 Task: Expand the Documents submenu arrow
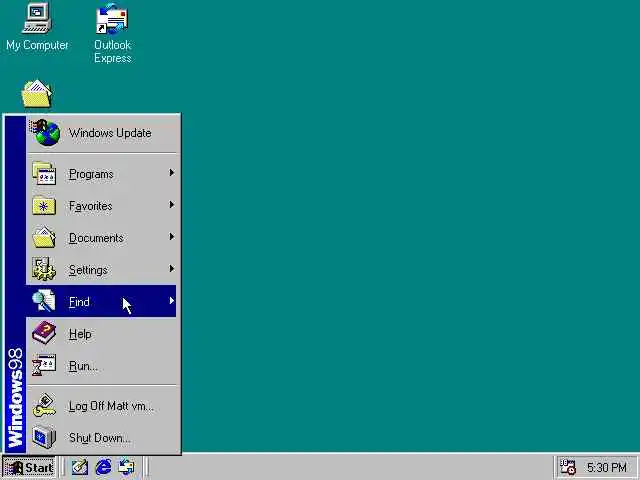[172, 237]
